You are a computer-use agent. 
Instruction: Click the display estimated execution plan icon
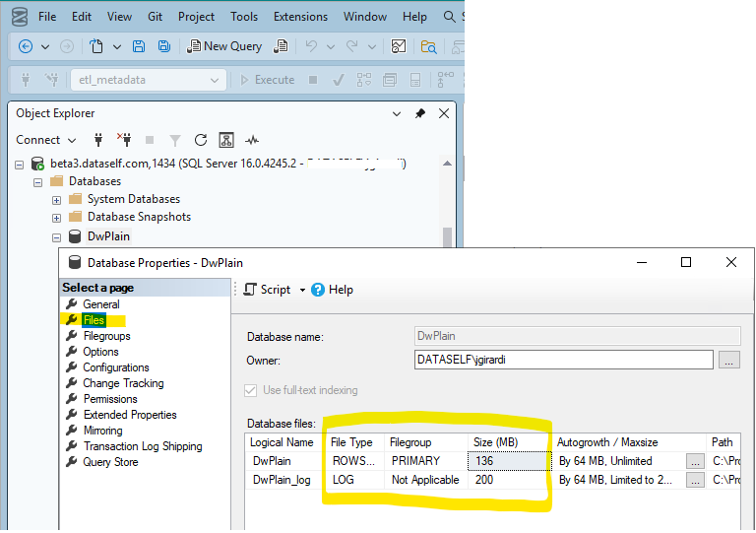tap(364, 80)
